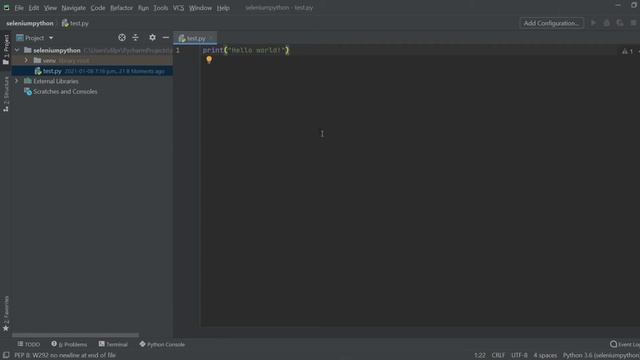
Task: Click the PyCharm application icon in title bar
Action: tap(6, 7)
